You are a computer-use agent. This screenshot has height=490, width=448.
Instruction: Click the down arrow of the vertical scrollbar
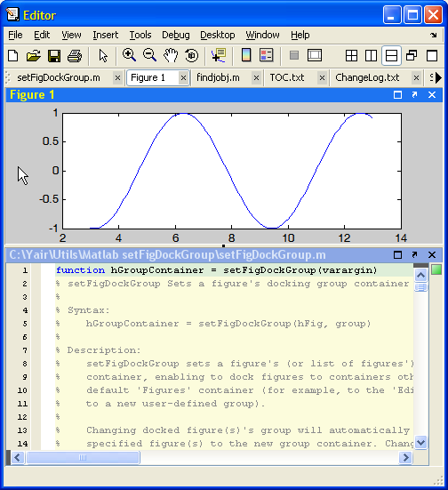pos(420,443)
